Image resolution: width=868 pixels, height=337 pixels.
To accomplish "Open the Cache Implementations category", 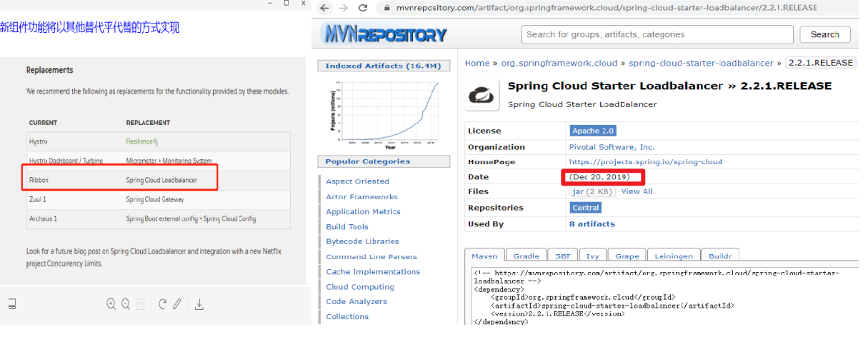I will (373, 271).
